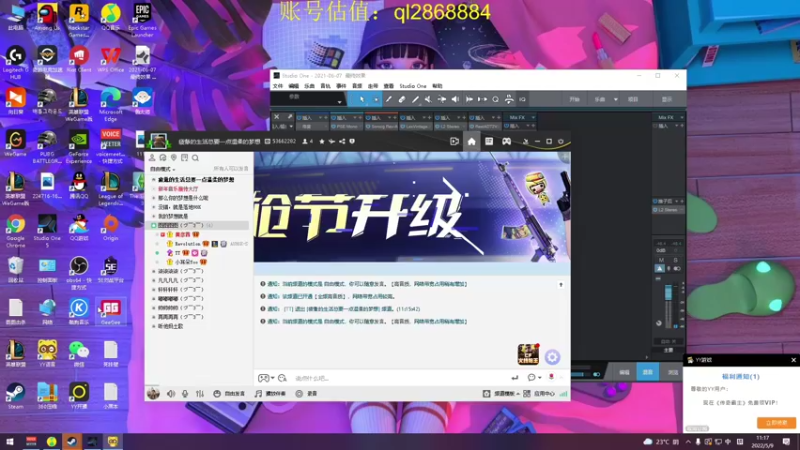Screen dimensions: 800x450
Task: Toggle Solo S on Studio One mixer channel
Action: click(x=676, y=260)
